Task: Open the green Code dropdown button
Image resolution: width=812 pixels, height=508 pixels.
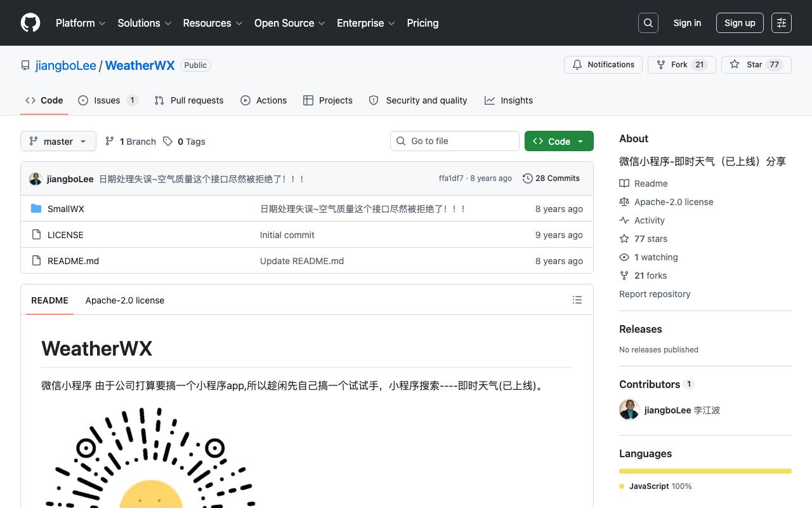Action: (x=559, y=141)
